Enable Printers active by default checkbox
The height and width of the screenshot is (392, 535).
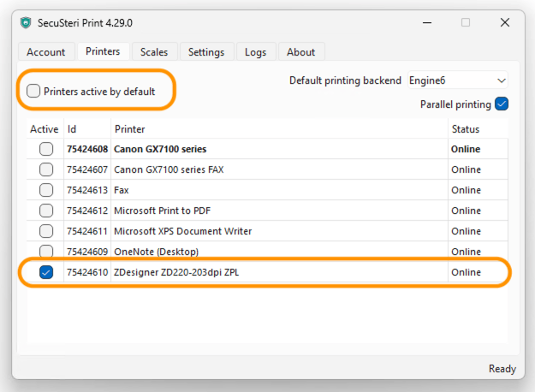point(33,91)
